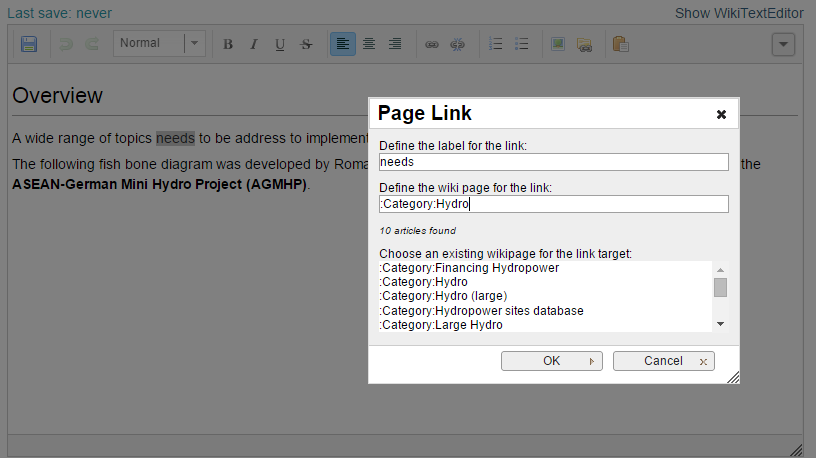816x458 pixels.
Task: Choose :Category:Hydropower sites database entry
Action: [481, 311]
